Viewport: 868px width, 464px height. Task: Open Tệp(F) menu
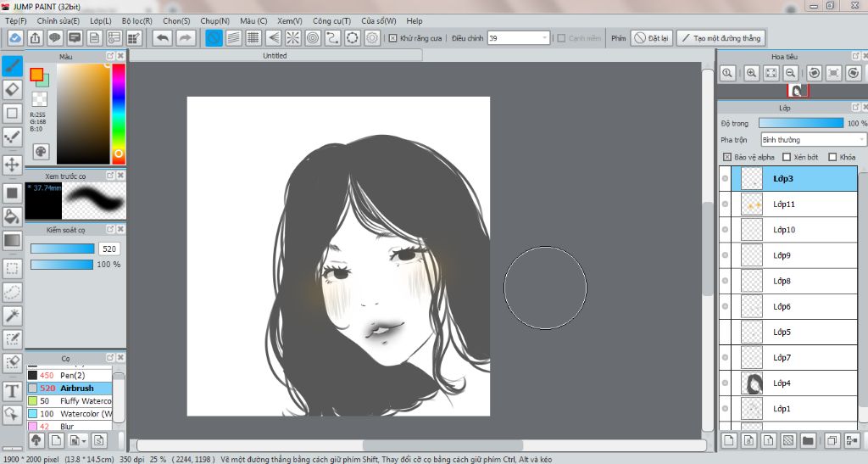point(16,21)
